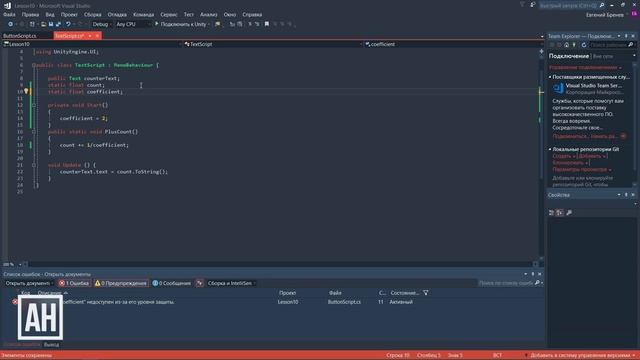640x360 pixels.
Task: Switch to the Вывод output tab
Action: (x=51, y=344)
